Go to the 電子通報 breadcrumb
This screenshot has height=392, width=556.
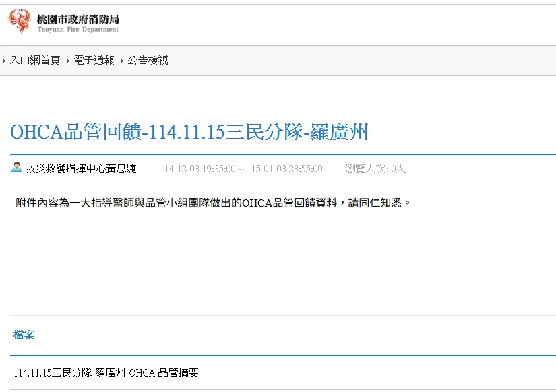coord(94,61)
